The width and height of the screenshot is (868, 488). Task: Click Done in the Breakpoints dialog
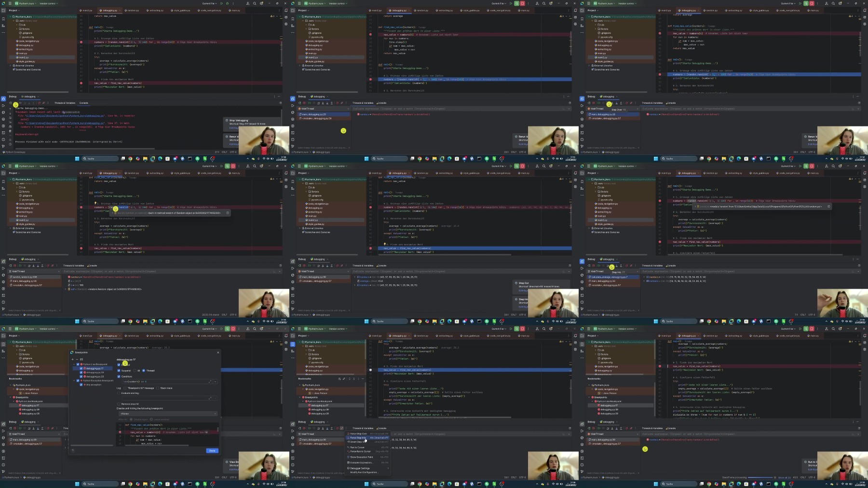pyautogui.click(x=212, y=451)
